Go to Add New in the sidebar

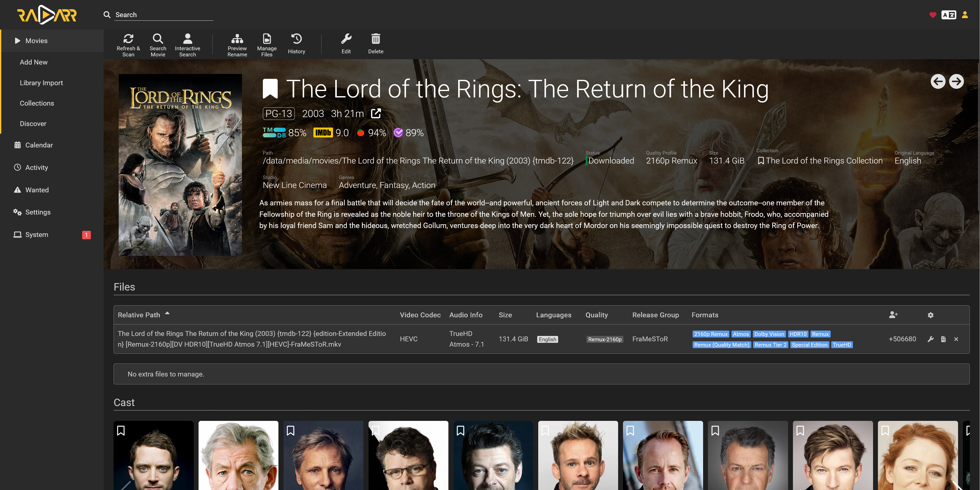point(53,62)
